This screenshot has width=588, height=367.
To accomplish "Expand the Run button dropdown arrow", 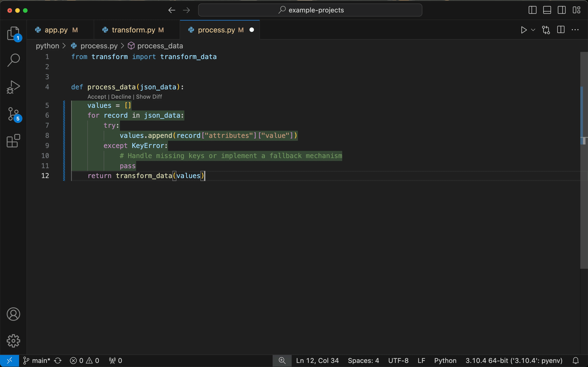I will click(x=533, y=30).
